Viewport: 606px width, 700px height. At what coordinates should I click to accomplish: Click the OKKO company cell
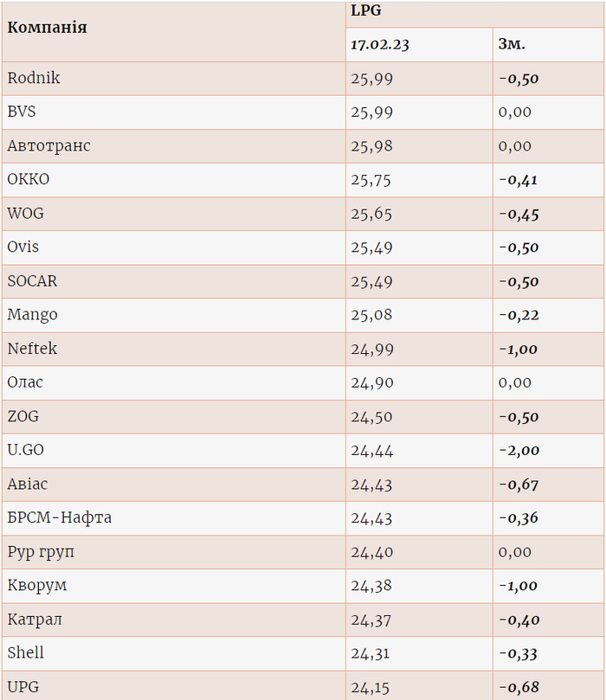(29, 180)
